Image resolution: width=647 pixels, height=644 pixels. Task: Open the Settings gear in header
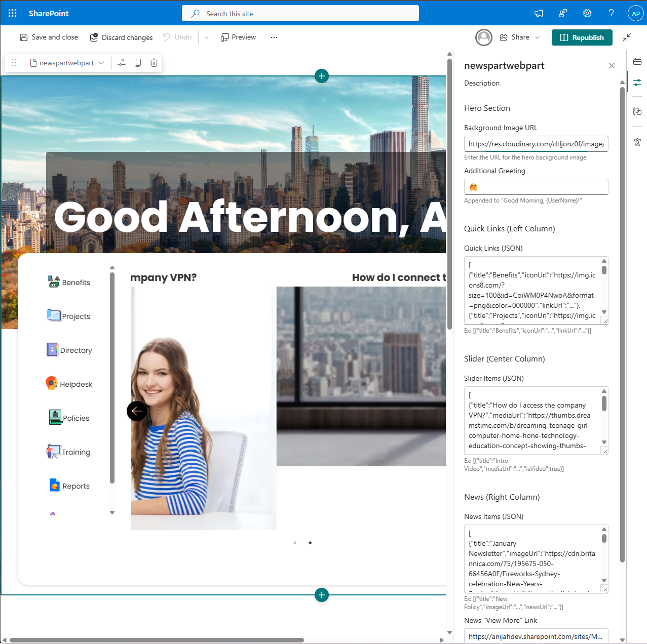click(x=587, y=13)
